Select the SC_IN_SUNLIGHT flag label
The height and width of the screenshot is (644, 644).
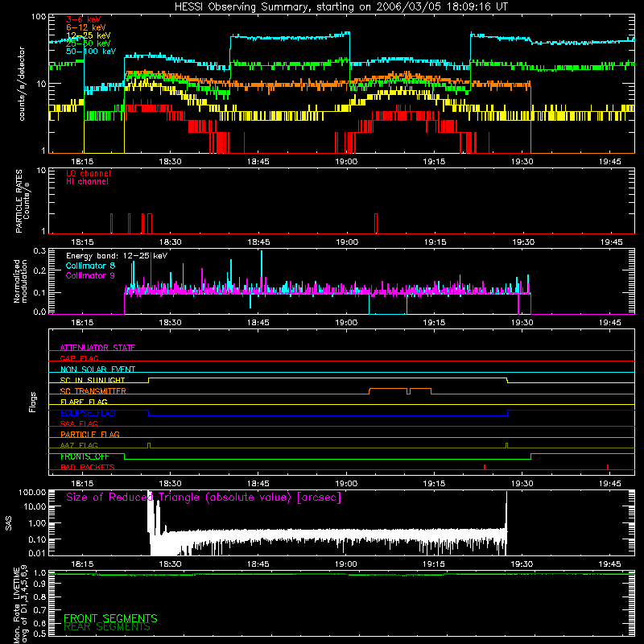pos(93,380)
